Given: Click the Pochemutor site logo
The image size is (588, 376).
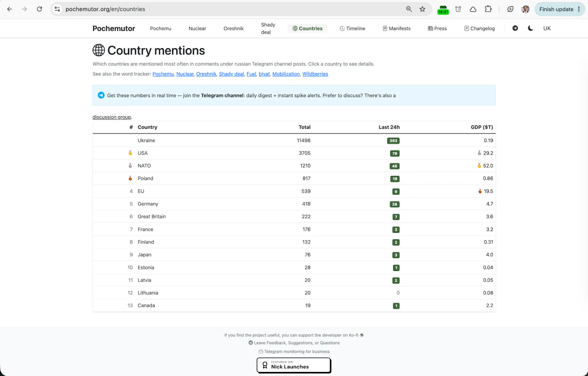Looking at the screenshot, I should point(114,29).
